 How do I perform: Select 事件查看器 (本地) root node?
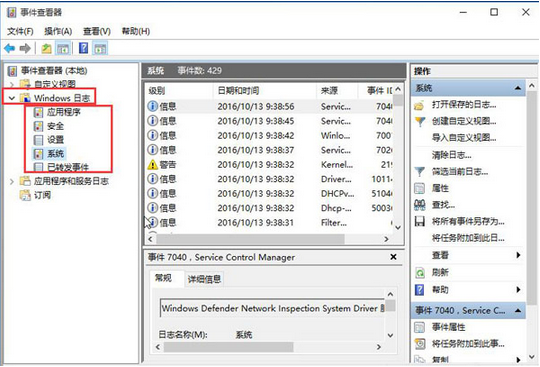pos(54,71)
